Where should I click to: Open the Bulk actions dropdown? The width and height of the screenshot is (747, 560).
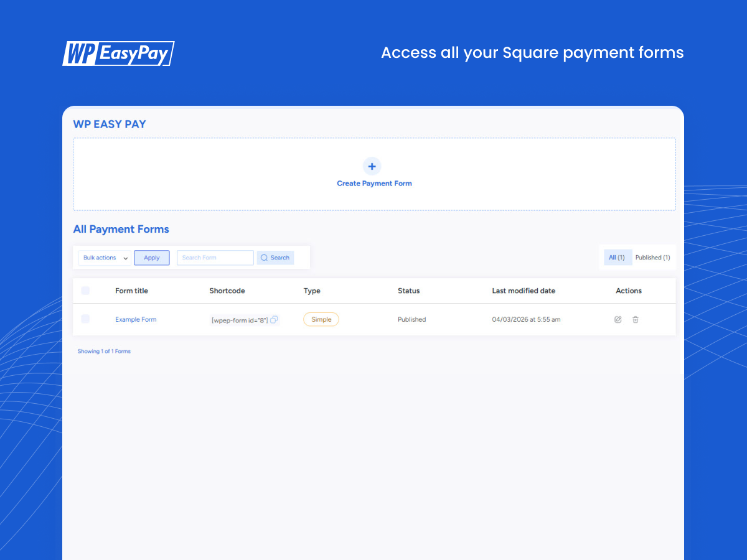click(104, 257)
